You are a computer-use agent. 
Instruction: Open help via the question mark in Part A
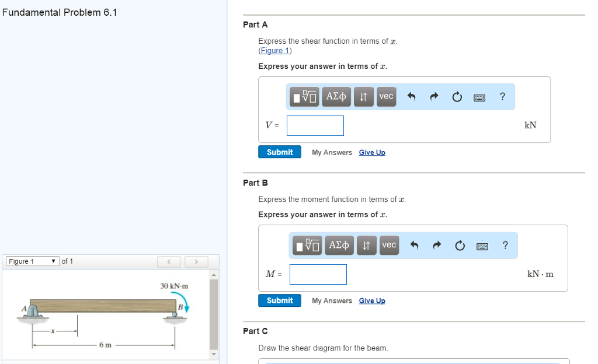click(502, 97)
